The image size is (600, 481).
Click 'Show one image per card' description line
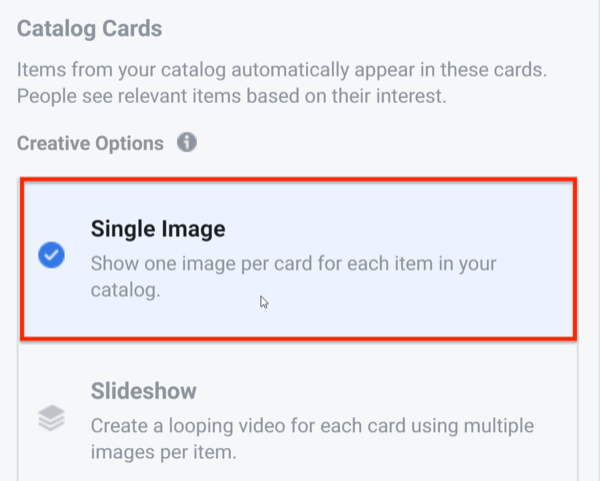(293, 264)
